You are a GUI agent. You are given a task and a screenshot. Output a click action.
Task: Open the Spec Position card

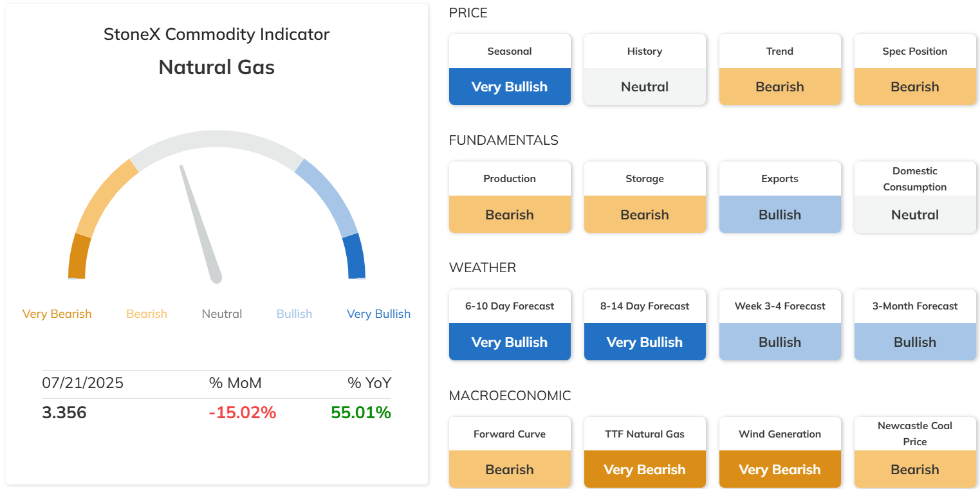pos(915,69)
